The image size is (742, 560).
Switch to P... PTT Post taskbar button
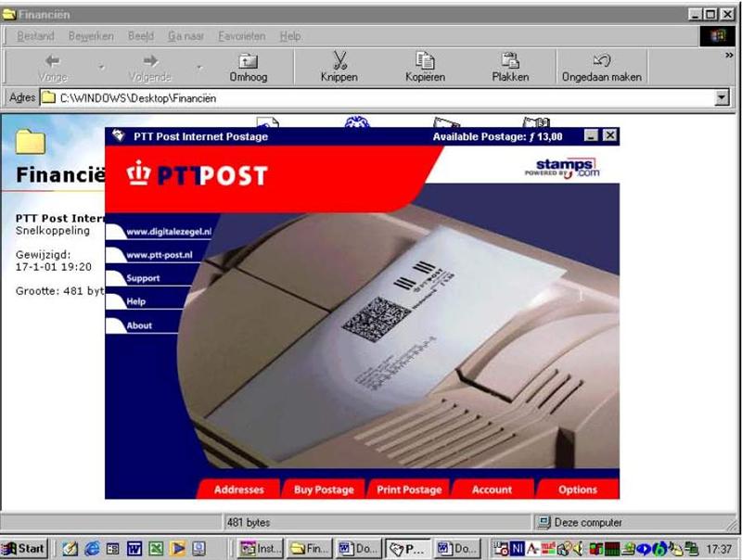[408, 549]
